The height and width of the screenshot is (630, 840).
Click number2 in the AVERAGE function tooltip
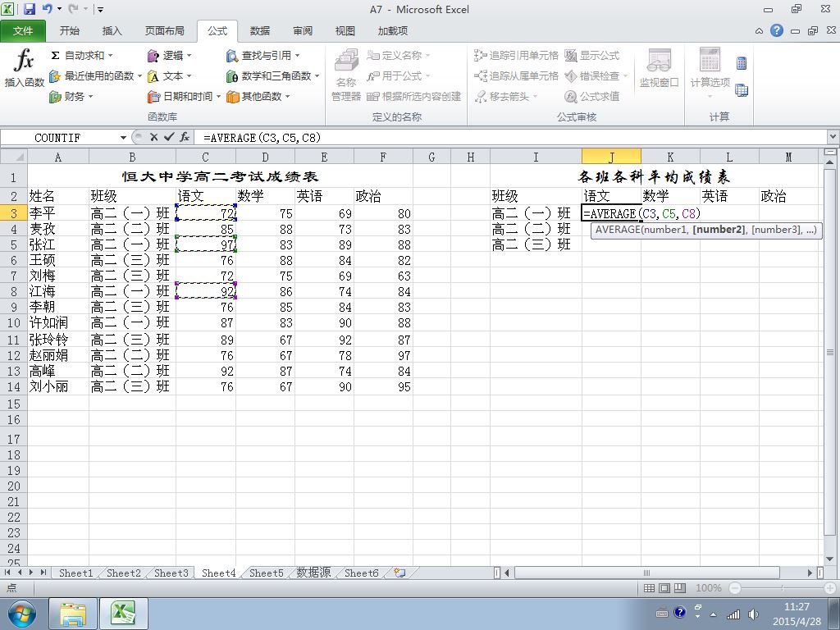pos(719,230)
